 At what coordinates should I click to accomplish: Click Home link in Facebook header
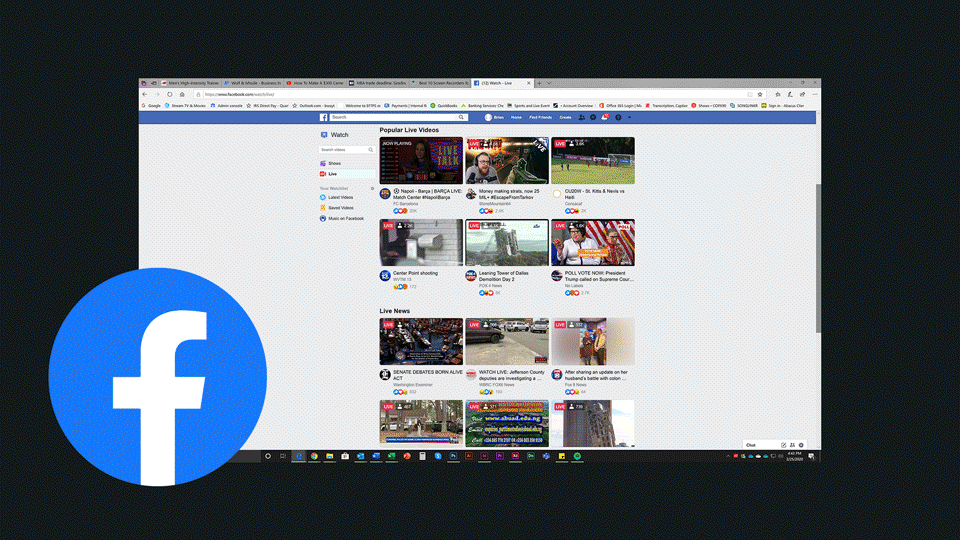pos(516,118)
